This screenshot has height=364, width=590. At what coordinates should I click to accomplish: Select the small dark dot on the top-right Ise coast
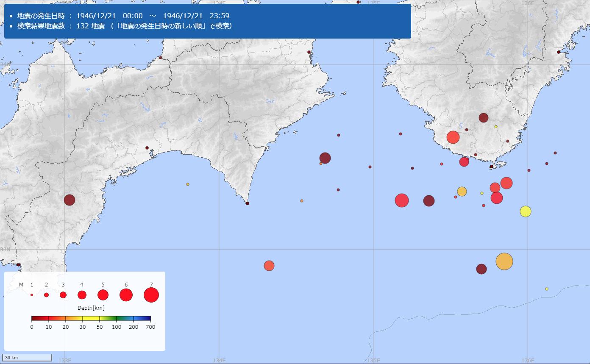point(559,52)
